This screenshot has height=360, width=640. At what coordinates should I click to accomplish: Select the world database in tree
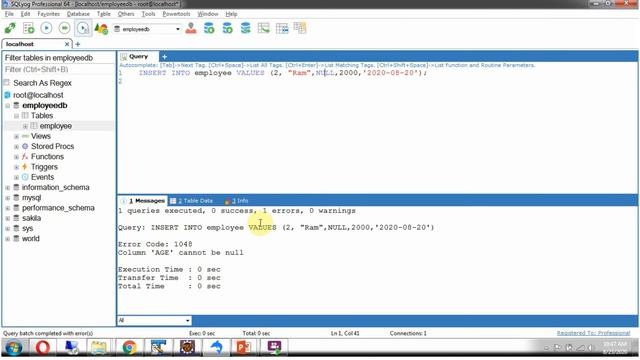click(x=31, y=239)
